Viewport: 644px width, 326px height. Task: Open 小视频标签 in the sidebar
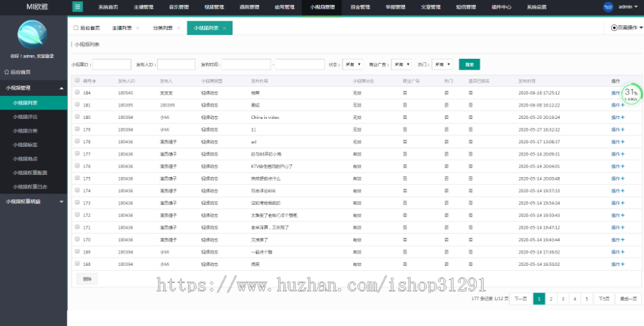pyautogui.click(x=34, y=145)
